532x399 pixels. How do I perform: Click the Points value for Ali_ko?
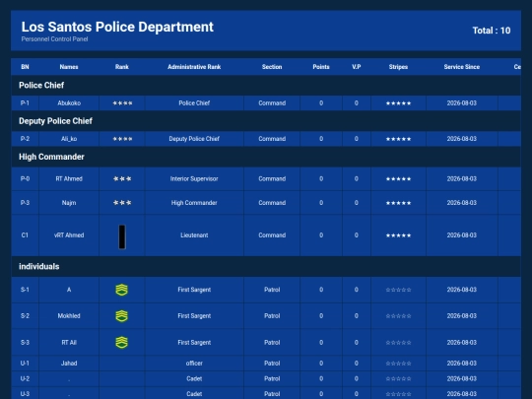(321, 139)
